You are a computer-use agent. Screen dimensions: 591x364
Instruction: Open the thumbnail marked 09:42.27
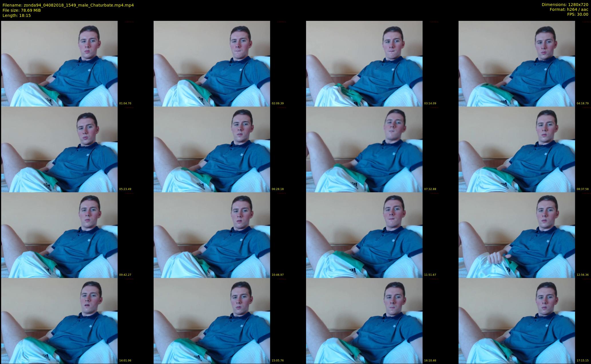59,235
